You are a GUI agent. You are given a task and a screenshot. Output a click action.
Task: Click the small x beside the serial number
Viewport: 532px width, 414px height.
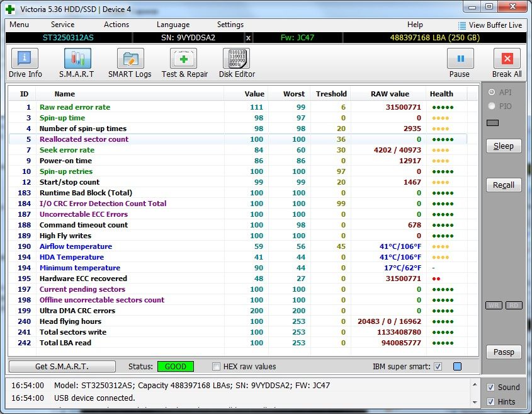[x=248, y=38]
